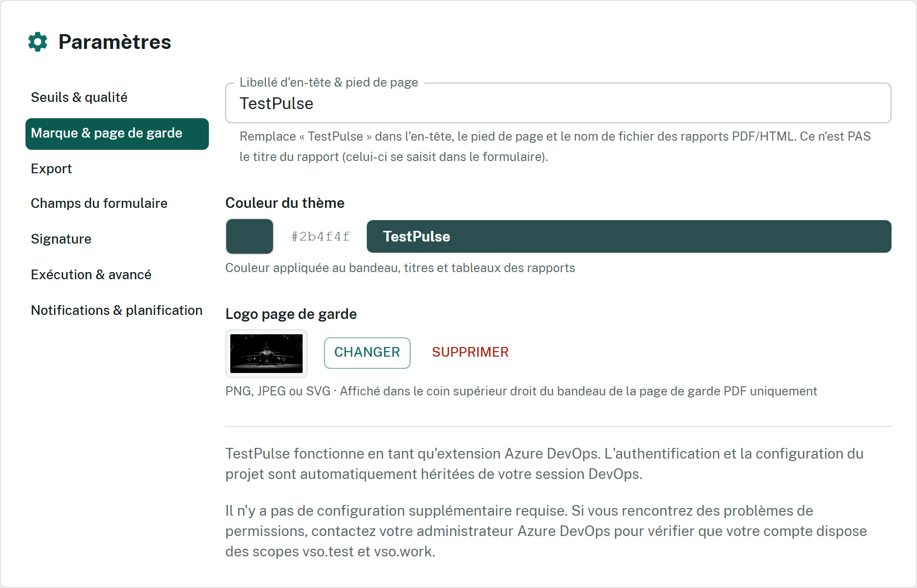Image resolution: width=917 pixels, height=588 pixels.
Task: Click the paragraph starting 'Il n'y a pas de configuration'
Action: click(x=546, y=531)
